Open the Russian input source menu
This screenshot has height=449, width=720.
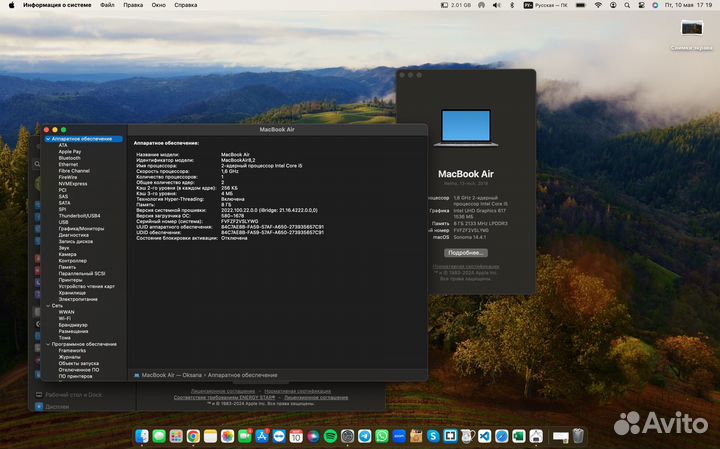point(546,5)
